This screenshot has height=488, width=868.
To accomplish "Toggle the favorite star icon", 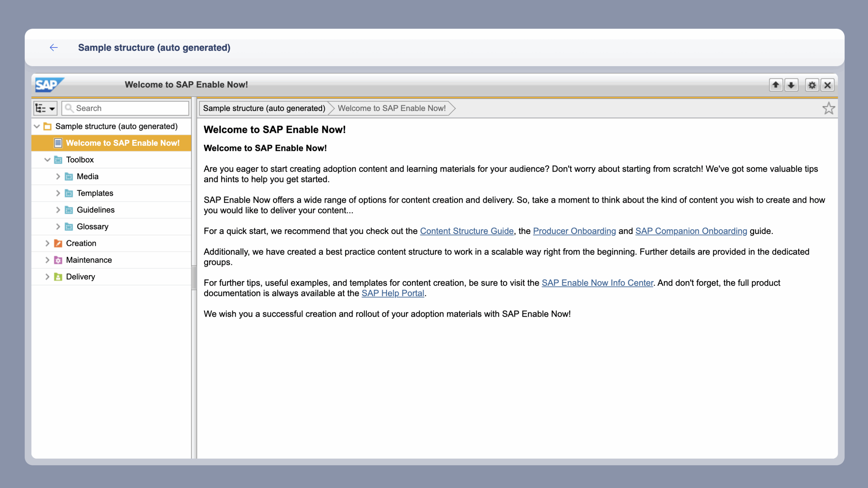I will tap(828, 109).
